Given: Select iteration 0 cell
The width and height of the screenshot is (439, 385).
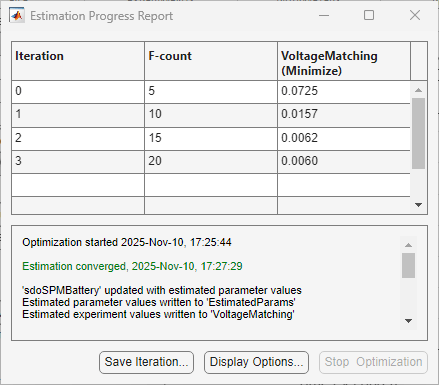Looking at the screenshot, I should (x=78, y=92).
